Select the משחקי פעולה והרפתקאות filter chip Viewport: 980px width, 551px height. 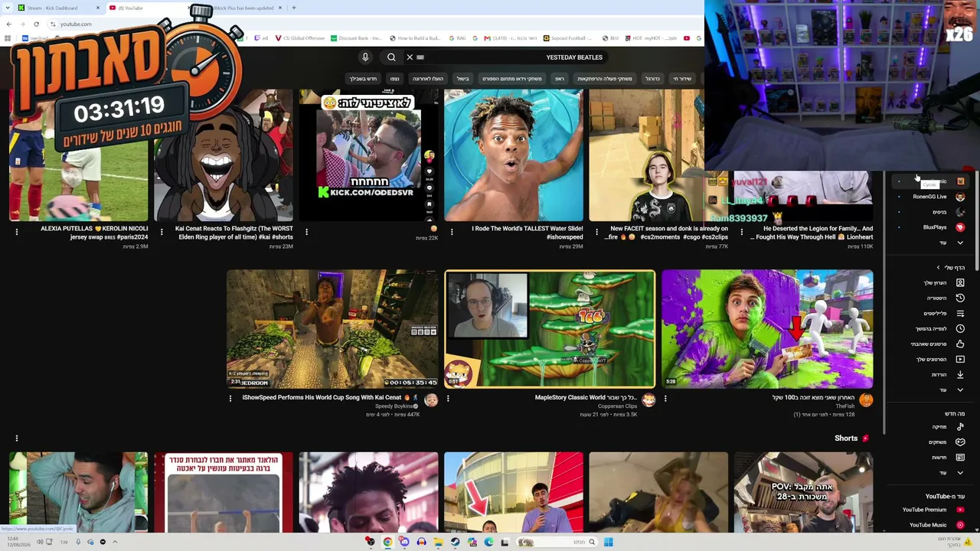pyautogui.click(x=605, y=79)
